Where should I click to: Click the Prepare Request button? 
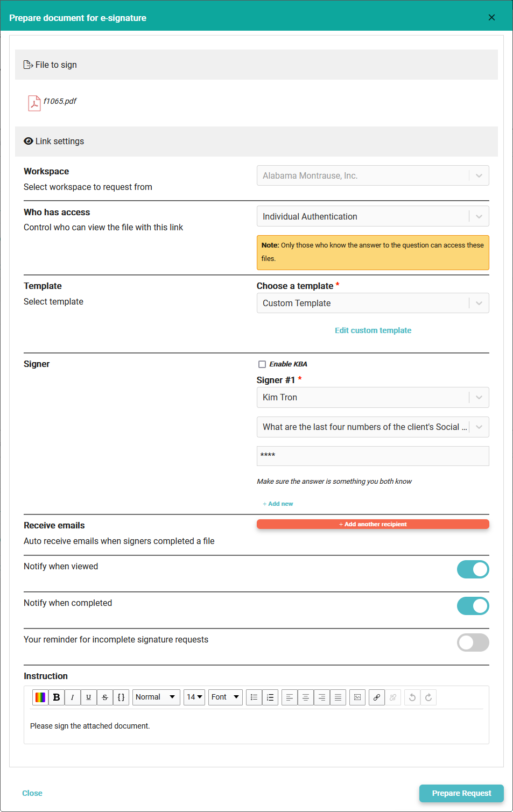tap(461, 793)
